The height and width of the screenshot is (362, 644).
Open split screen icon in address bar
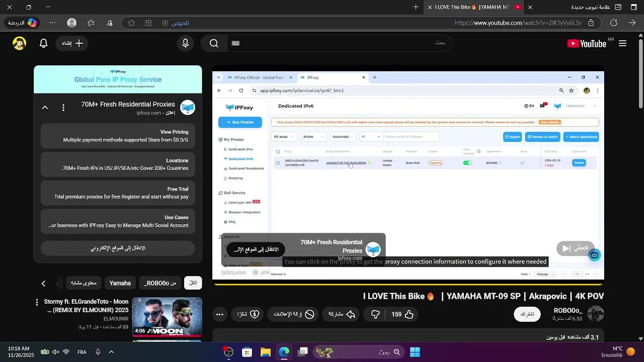click(148, 23)
